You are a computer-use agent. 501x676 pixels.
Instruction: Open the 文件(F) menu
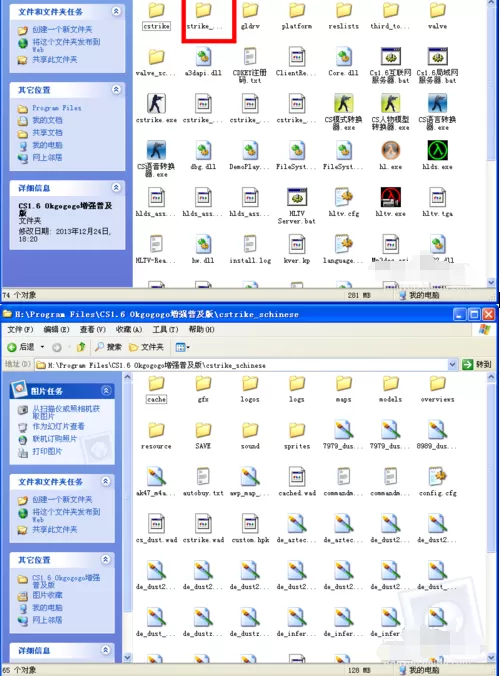[20, 329]
